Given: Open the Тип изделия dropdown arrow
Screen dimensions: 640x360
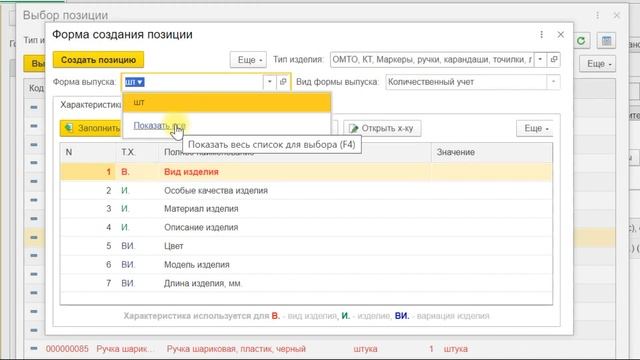Looking at the screenshot, I should [x=540, y=60].
